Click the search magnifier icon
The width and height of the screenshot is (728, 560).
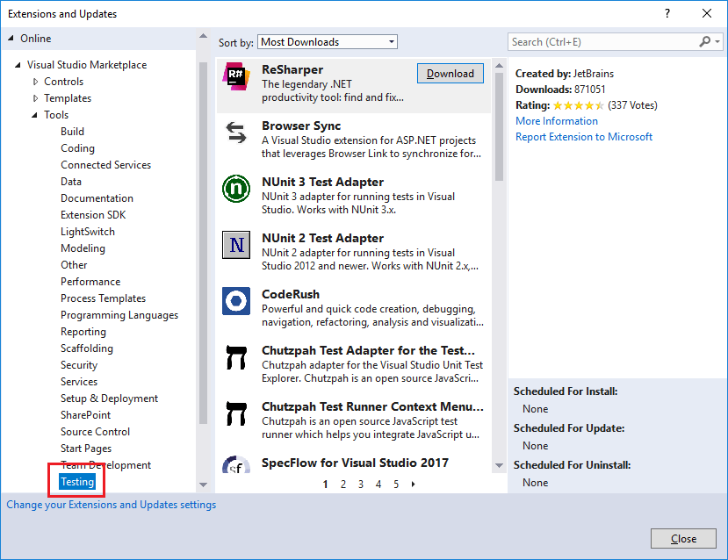[704, 41]
